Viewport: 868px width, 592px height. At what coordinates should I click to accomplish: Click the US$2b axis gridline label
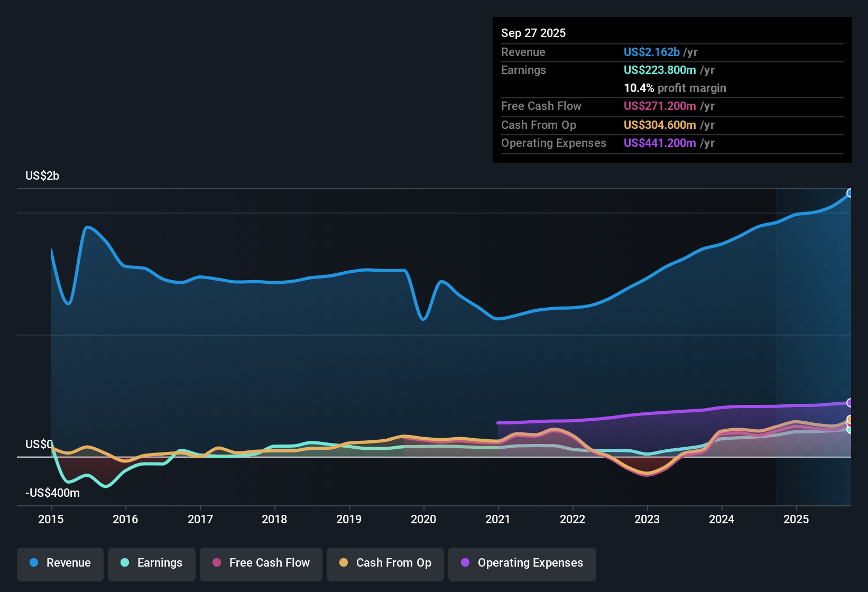pos(42,175)
